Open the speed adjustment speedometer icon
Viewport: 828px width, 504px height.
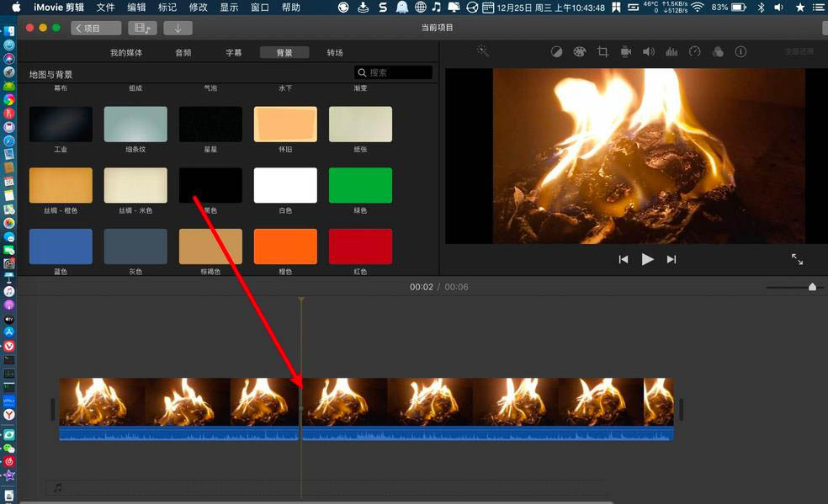point(694,52)
